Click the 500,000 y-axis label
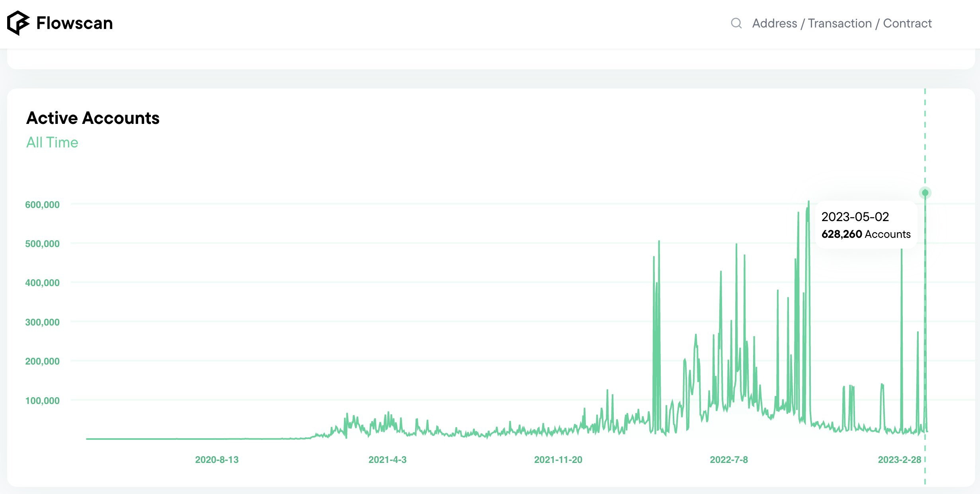 tap(42, 243)
